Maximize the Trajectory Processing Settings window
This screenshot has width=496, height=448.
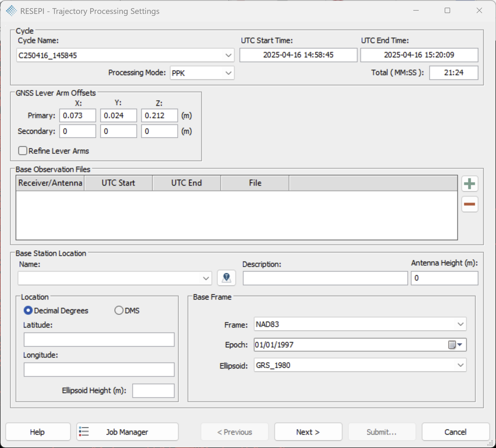point(447,11)
